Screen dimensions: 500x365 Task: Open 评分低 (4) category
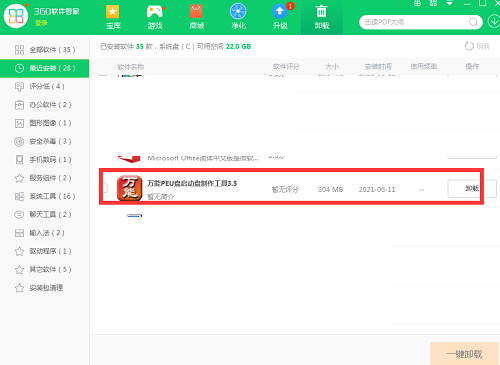point(45,87)
